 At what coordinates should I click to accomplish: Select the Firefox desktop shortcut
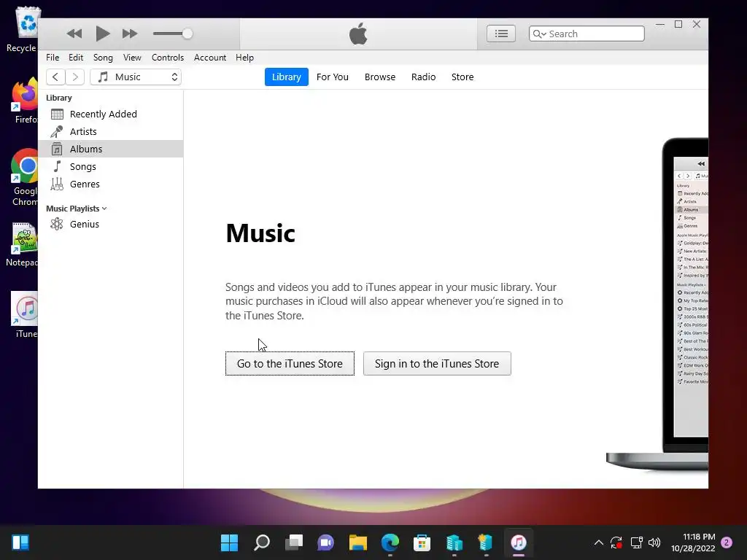click(25, 101)
